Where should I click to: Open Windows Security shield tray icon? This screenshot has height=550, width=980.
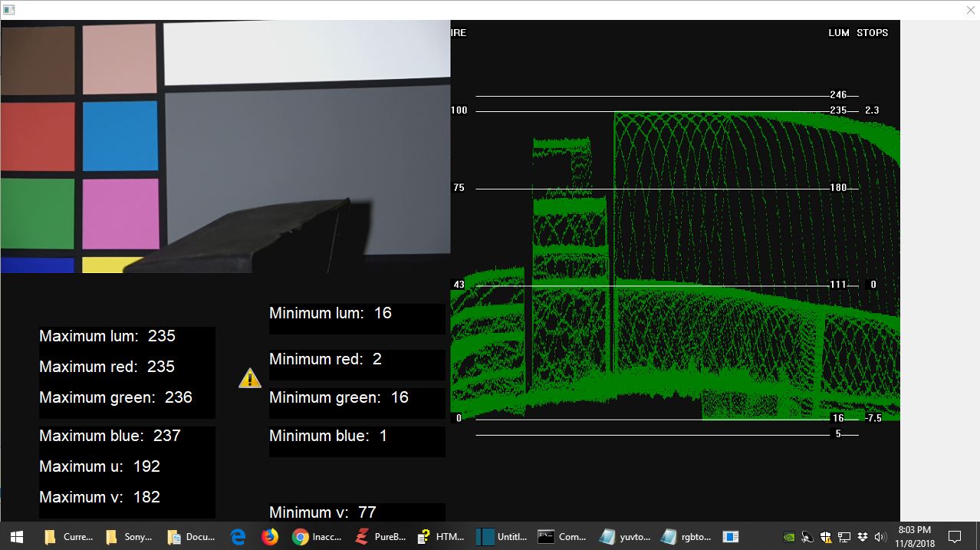pyautogui.click(x=825, y=536)
